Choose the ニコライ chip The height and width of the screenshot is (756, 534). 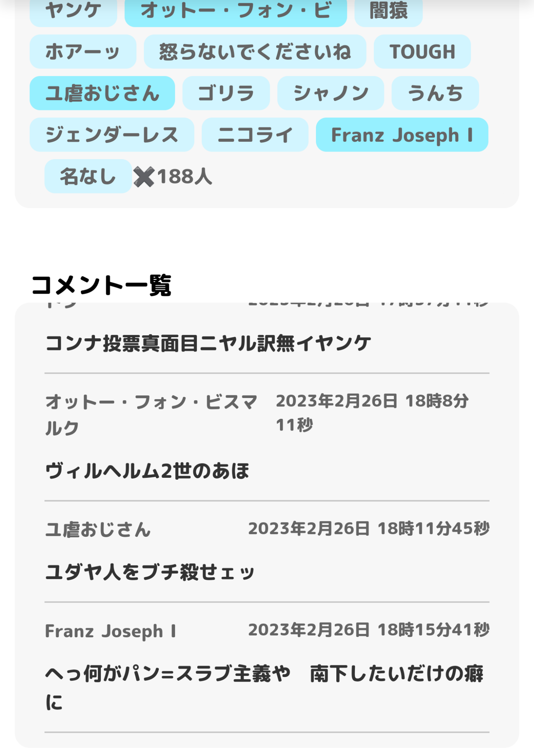[x=255, y=135]
